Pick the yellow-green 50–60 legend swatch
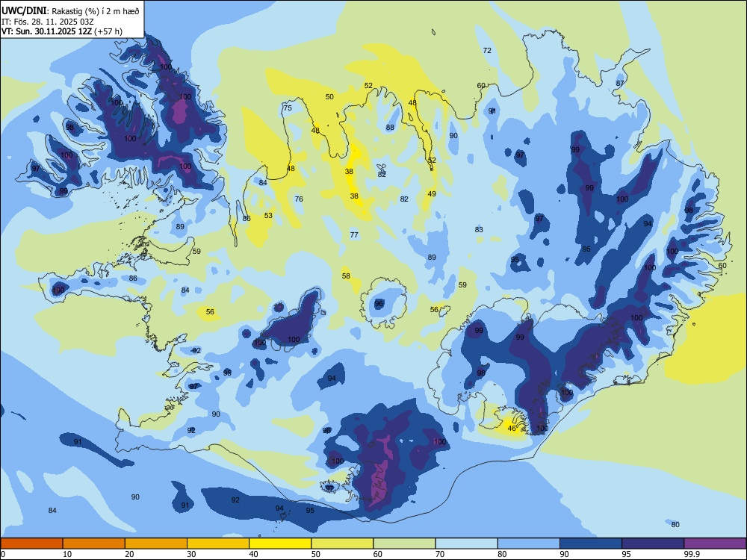Image resolution: width=747 pixels, height=560 pixels. point(342,544)
